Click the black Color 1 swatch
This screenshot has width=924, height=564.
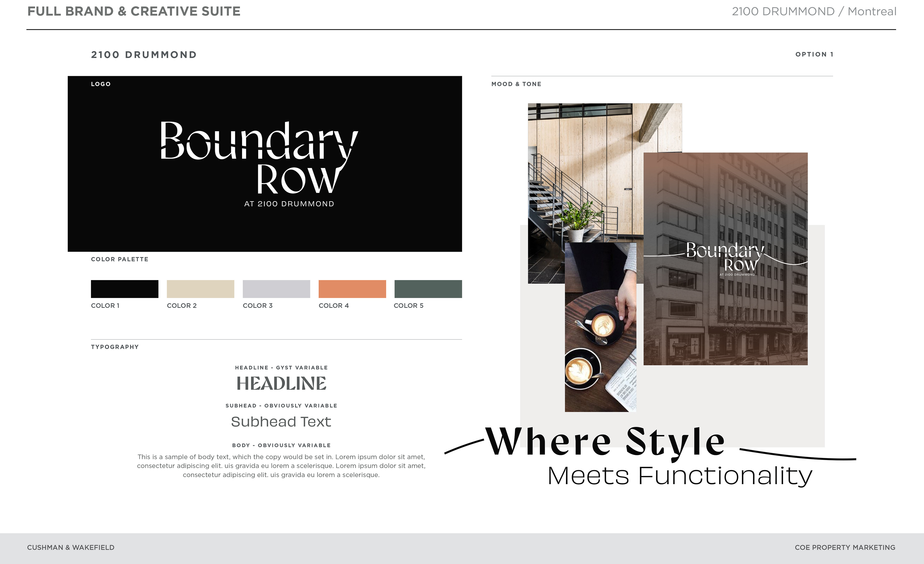coord(124,289)
